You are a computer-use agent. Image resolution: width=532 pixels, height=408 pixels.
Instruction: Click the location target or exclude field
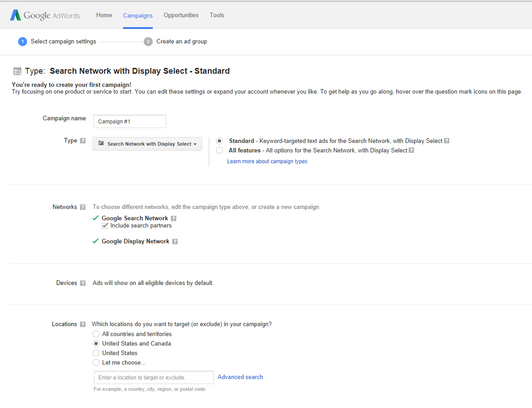(x=154, y=377)
